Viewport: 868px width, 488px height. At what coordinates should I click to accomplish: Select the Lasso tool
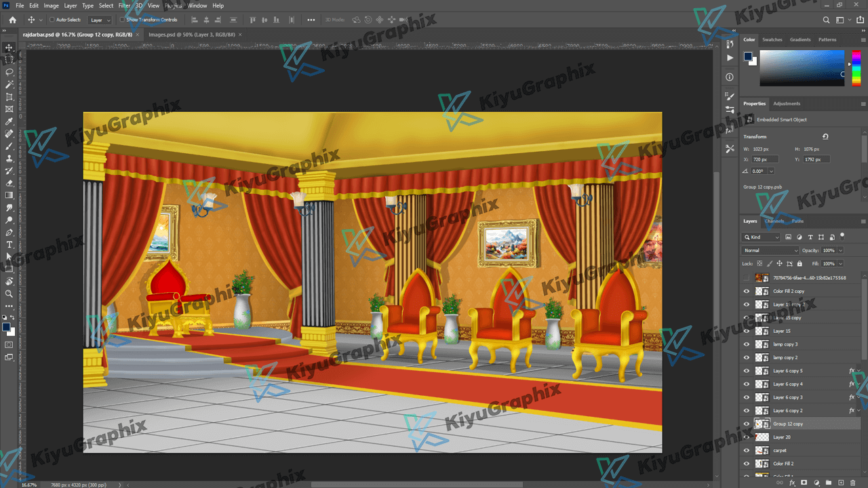(9, 72)
